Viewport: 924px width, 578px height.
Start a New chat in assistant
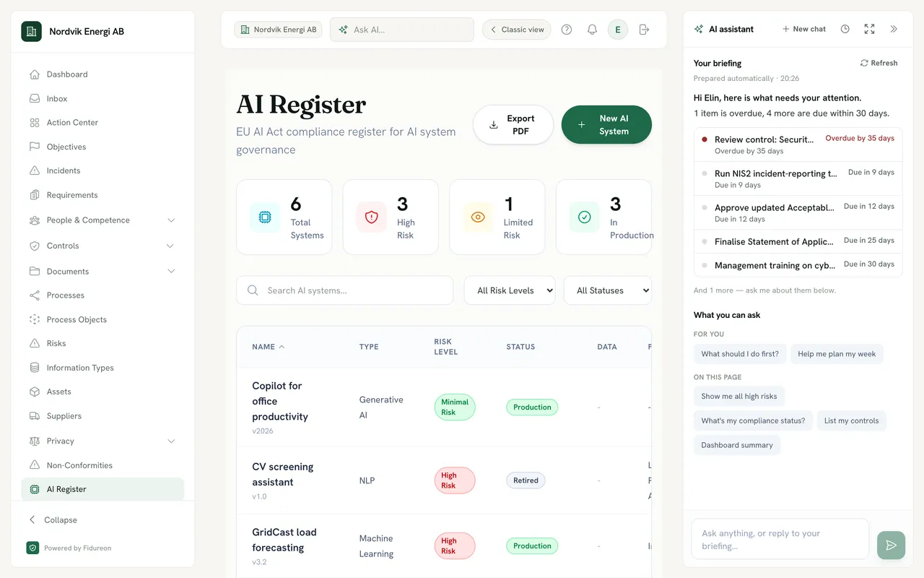804,29
